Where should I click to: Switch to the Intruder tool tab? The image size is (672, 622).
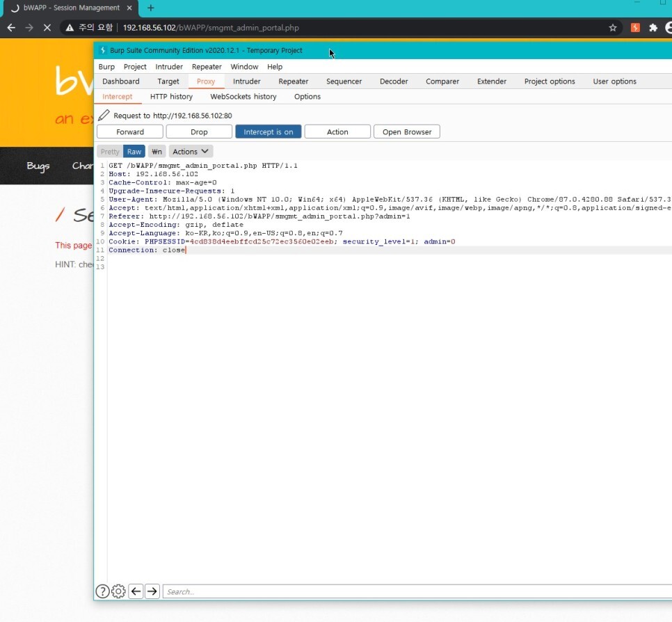click(x=246, y=81)
